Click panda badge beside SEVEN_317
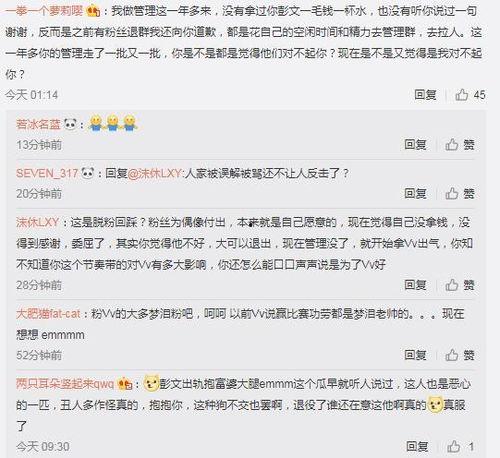500x458 pixels. point(88,173)
